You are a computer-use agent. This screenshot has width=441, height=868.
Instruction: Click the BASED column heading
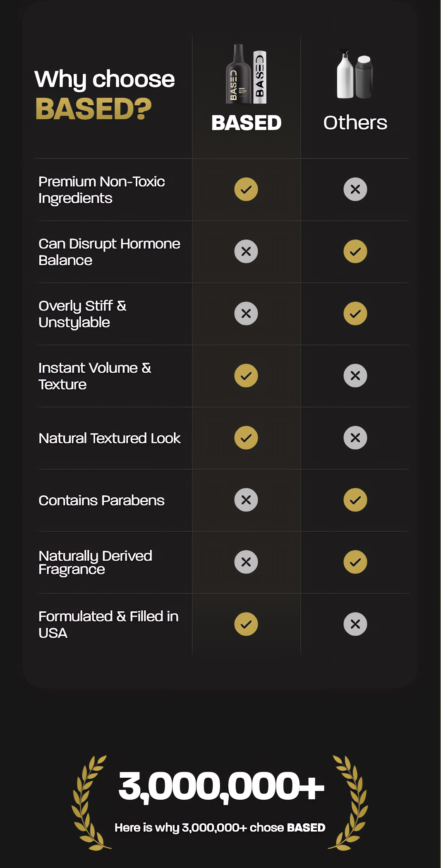246,123
